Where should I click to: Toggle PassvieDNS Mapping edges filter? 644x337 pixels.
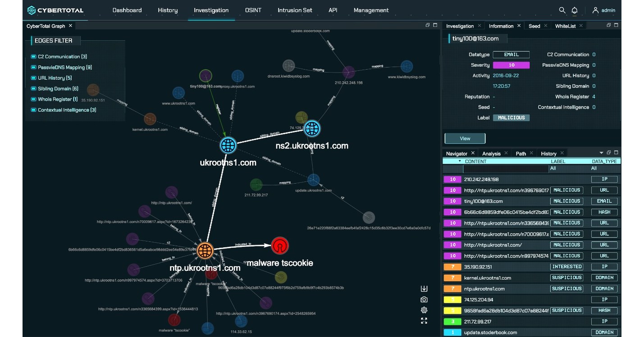click(33, 68)
